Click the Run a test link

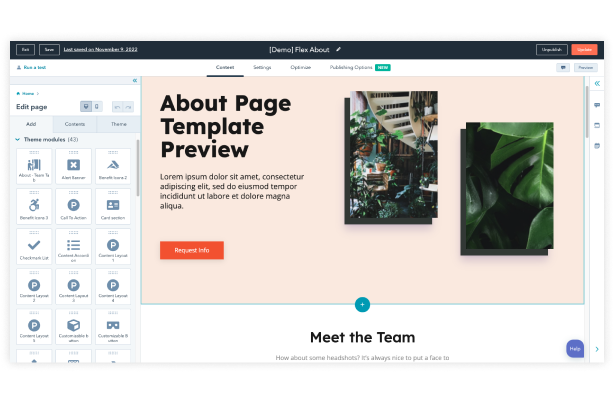click(31, 67)
